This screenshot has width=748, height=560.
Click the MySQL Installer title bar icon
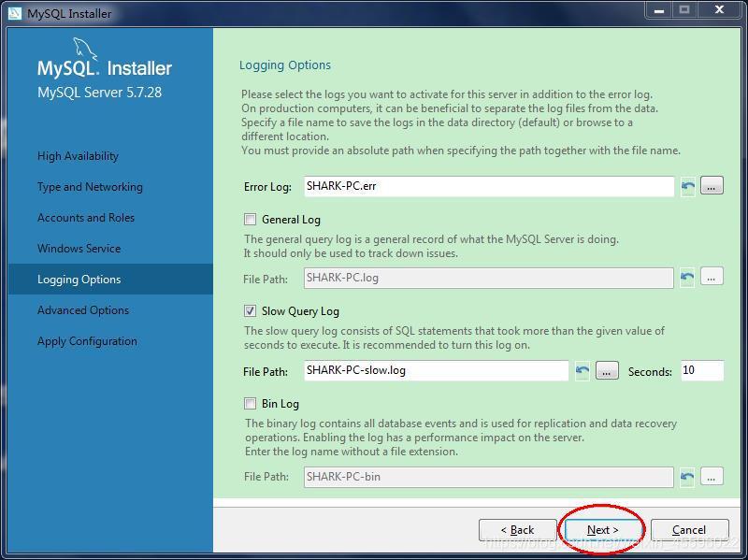click(x=15, y=13)
